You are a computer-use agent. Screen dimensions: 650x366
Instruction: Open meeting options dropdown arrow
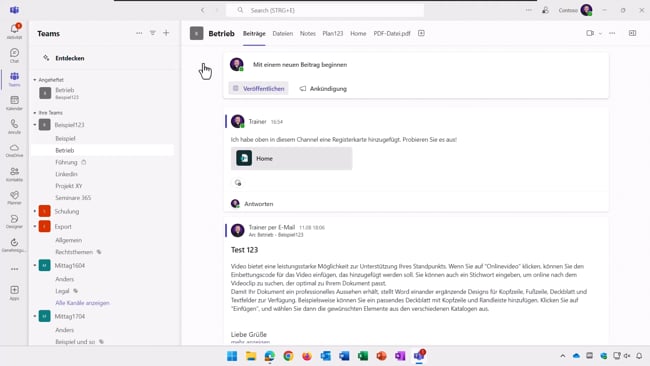[600, 34]
